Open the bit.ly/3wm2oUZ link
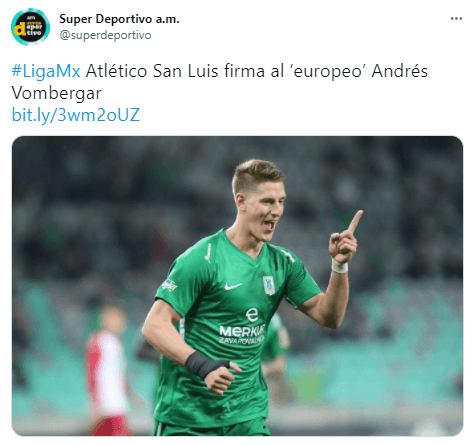 click(x=76, y=115)
